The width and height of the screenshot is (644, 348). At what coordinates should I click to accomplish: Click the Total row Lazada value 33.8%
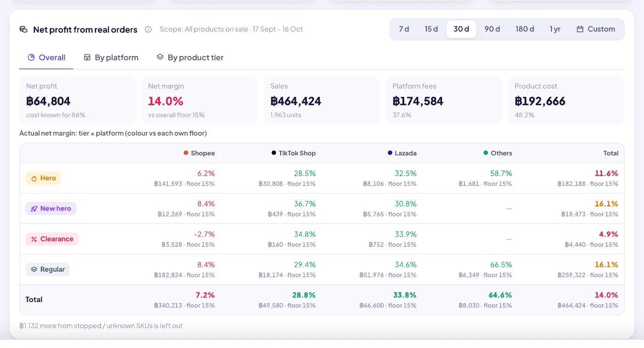click(x=405, y=295)
